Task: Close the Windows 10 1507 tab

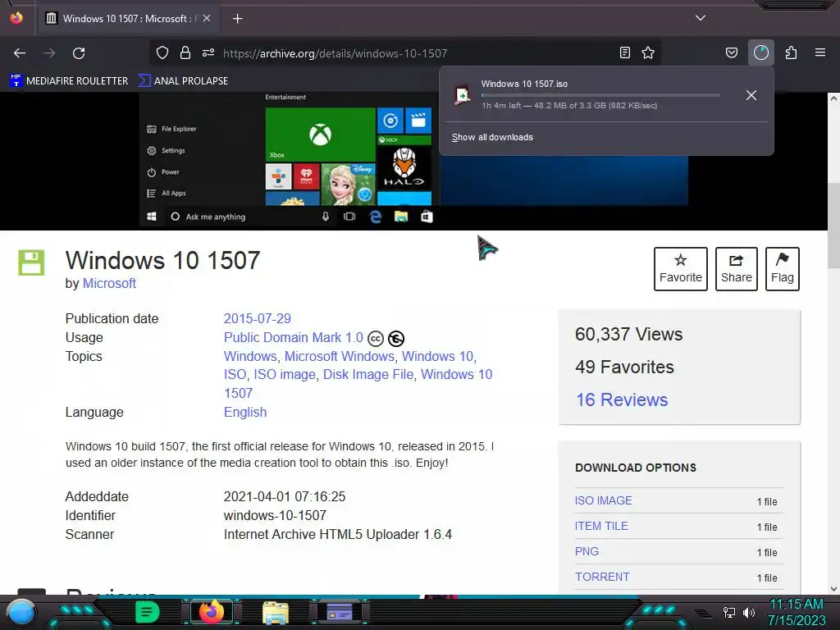Action: coord(207,18)
